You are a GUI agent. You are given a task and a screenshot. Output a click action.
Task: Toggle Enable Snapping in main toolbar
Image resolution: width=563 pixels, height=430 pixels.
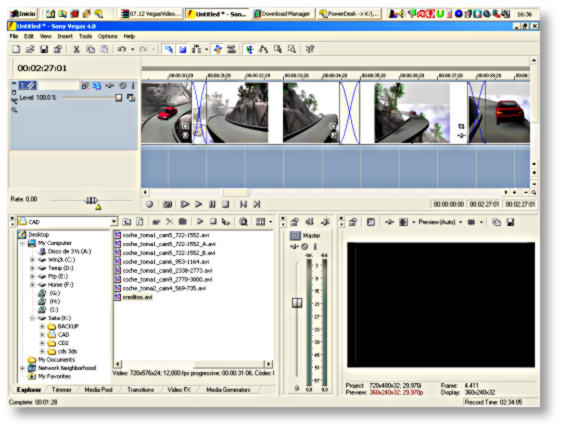pyautogui.click(x=168, y=49)
